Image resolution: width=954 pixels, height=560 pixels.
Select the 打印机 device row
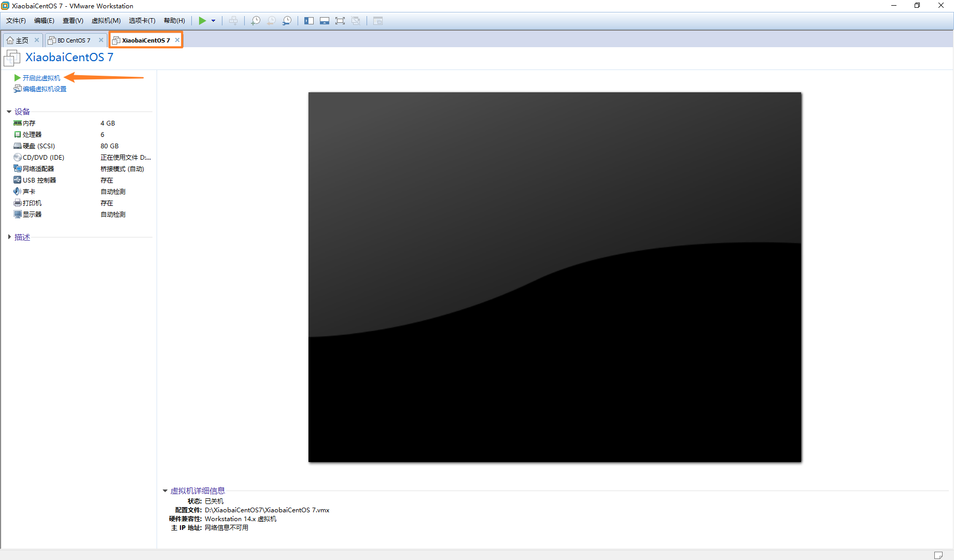point(82,203)
